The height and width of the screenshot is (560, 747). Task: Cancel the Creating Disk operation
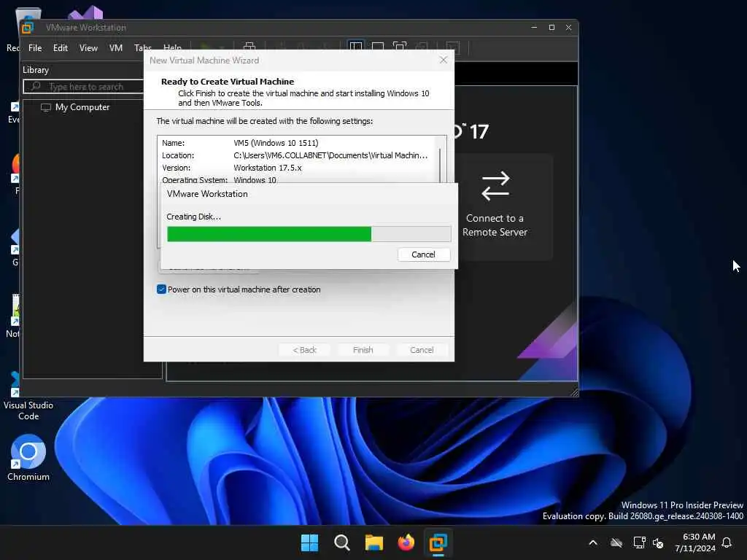pos(424,254)
